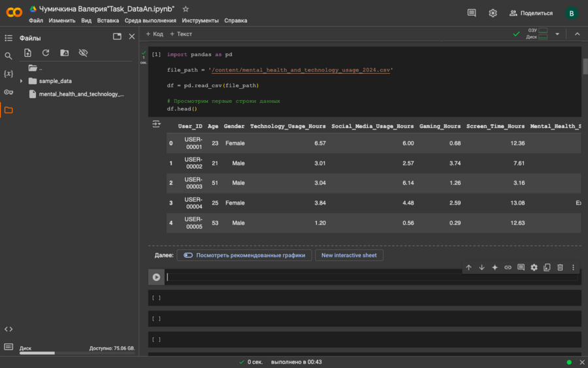The height and width of the screenshot is (368, 588).
Task: Expand the sample_data folder
Action: pyautogui.click(x=22, y=81)
